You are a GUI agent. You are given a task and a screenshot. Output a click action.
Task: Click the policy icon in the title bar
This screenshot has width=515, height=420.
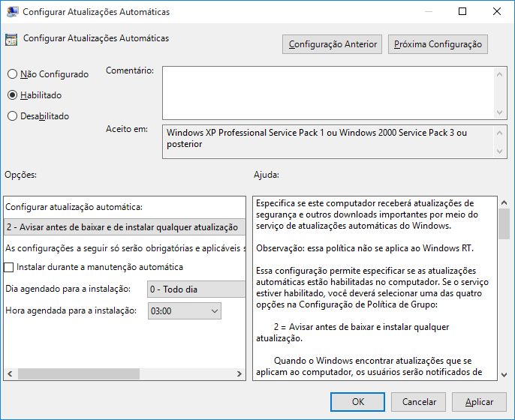(x=12, y=12)
